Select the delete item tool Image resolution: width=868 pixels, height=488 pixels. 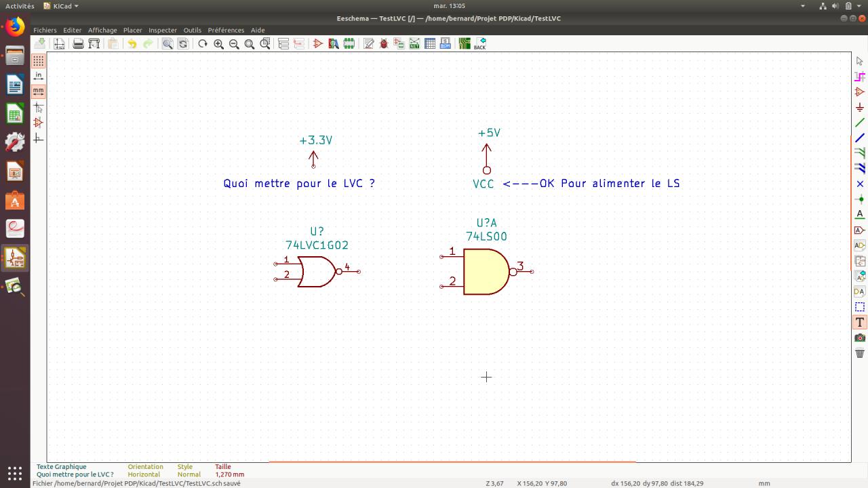[860, 353]
